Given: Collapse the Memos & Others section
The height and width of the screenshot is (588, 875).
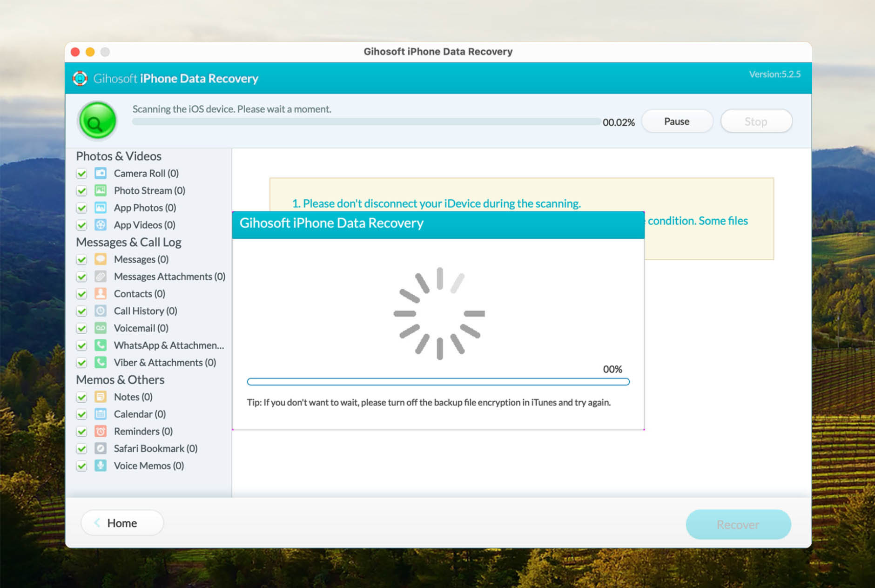Looking at the screenshot, I should pyautogui.click(x=120, y=380).
